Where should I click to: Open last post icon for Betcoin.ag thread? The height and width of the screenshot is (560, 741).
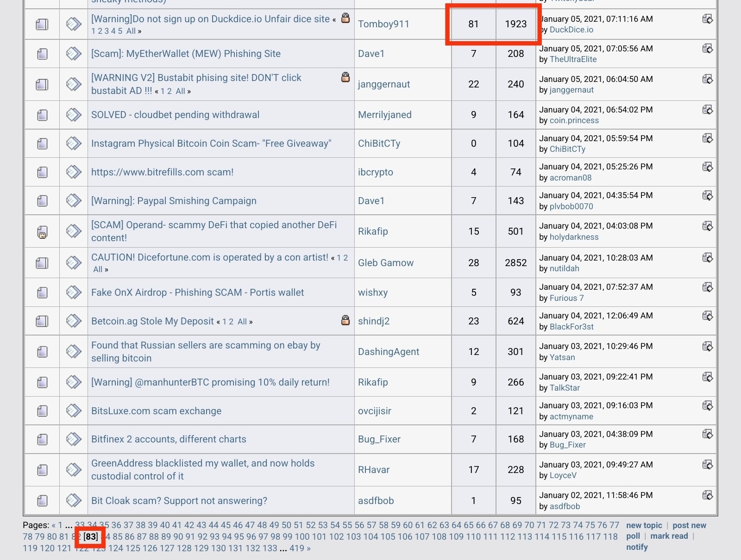(708, 316)
